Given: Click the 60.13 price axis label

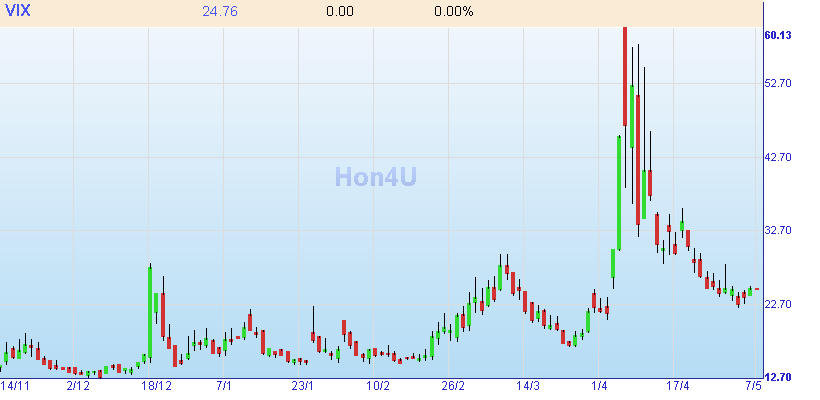Looking at the screenshot, I should tap(778, 35).
